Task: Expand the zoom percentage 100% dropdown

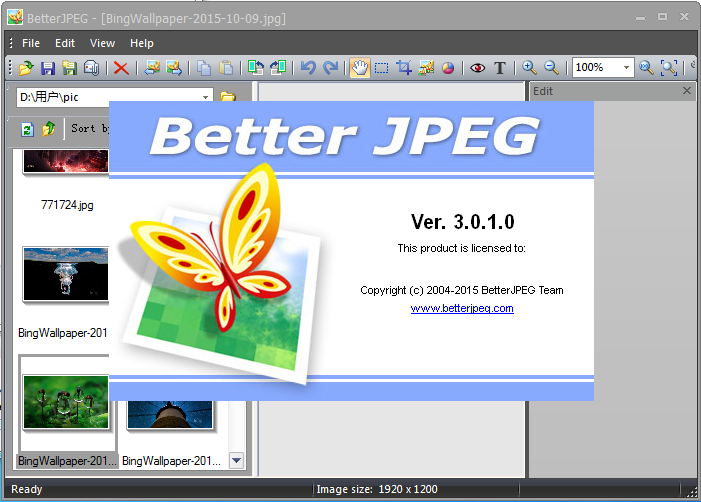Action: tap(627, 68)
